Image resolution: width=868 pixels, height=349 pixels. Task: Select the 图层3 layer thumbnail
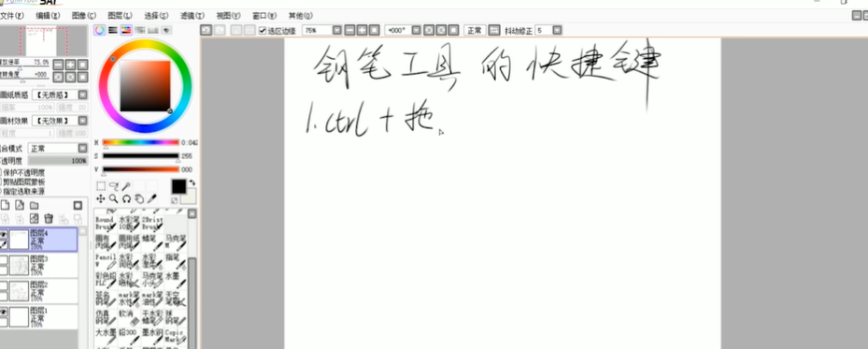20,266
